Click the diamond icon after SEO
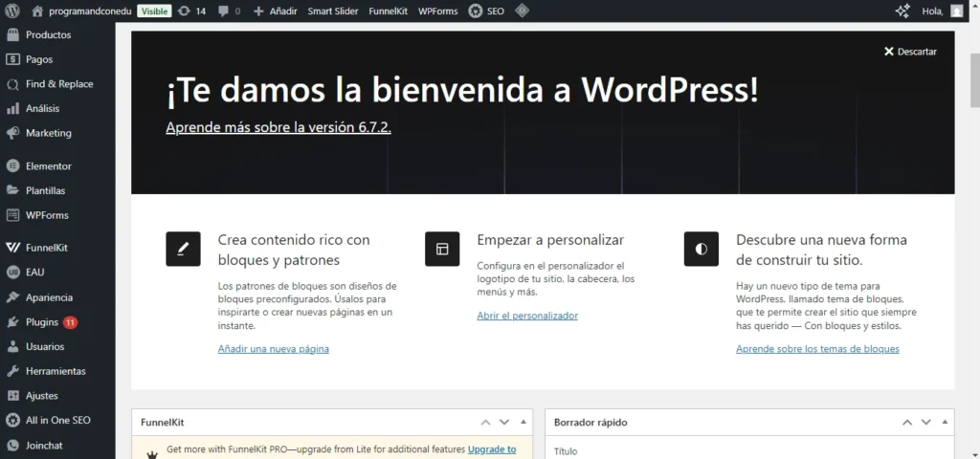The height and width of the screenshot is (459, 980). click(522, 11)
